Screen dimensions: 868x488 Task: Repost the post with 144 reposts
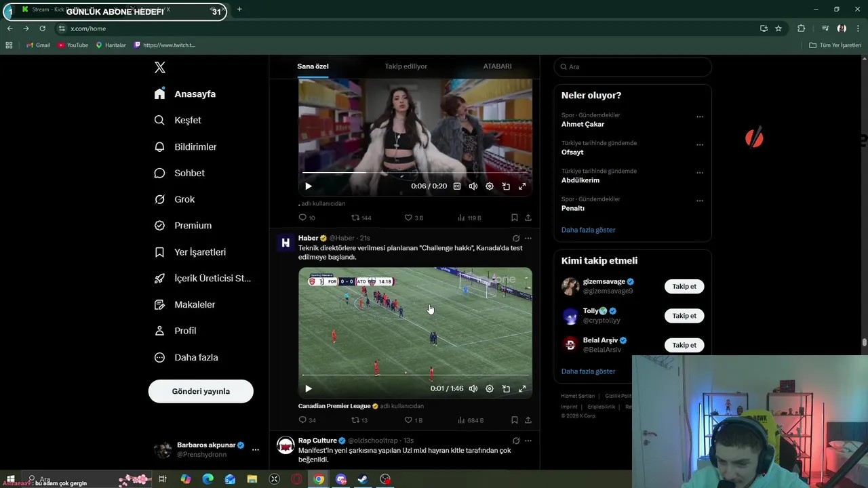click(361, 218)
